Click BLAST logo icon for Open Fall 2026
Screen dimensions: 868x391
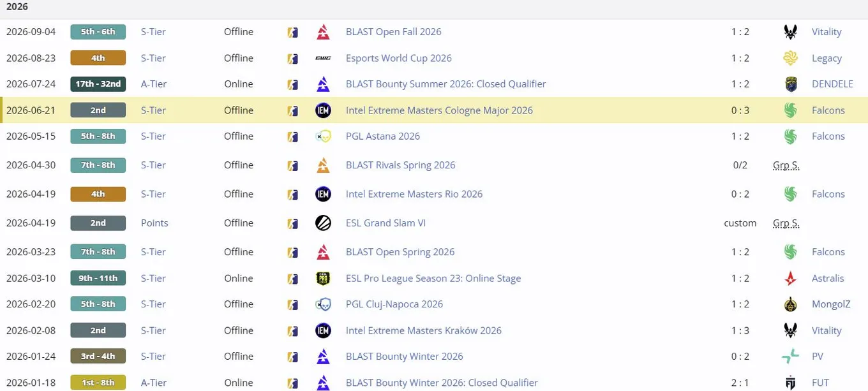323,32
